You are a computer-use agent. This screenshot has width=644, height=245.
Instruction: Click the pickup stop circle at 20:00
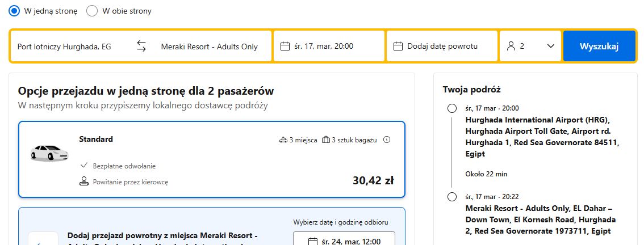tap(452, 109)
